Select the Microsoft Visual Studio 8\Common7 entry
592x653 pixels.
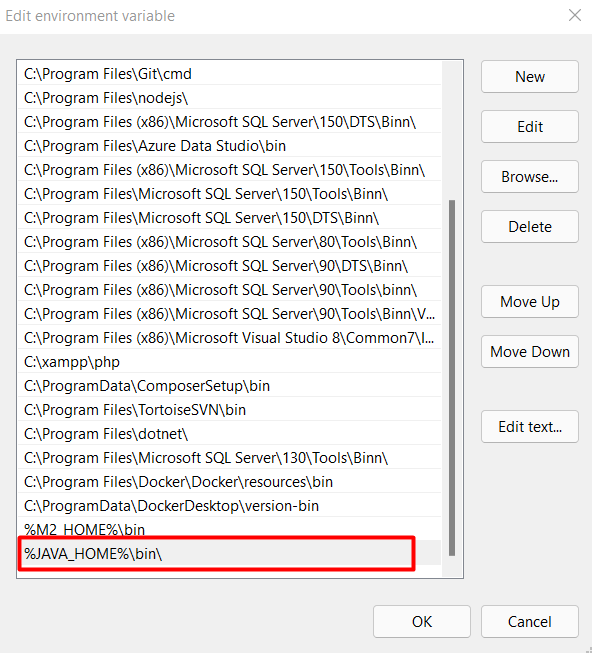click(229, 338)
